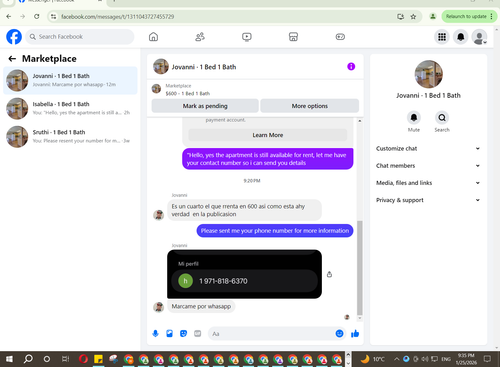The width and height of the screenshot is (500, 367).
Task: Open the Gaming icon in top navigation
Action: click(x=340, y=37)
